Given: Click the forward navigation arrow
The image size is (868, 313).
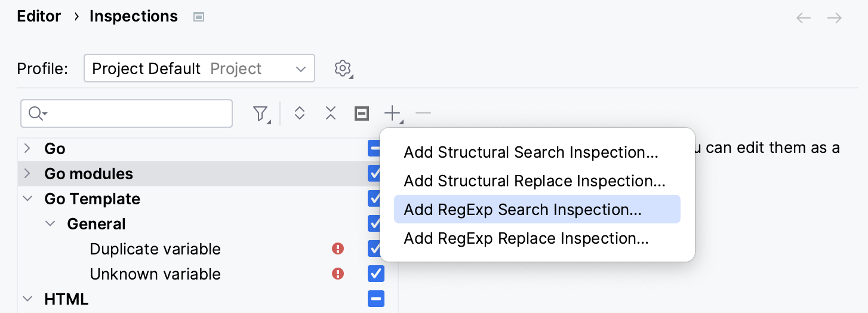Looking at the screenshot, I should pos(835,18).
